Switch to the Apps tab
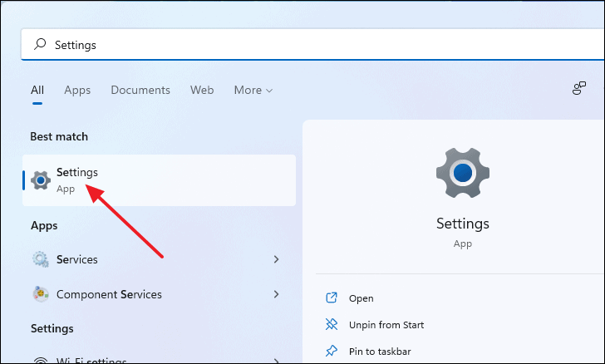 coord(77,90)
